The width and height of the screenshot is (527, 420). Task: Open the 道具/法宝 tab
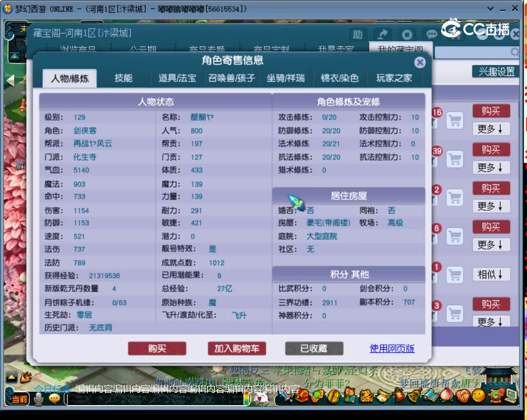coord(177,78)
